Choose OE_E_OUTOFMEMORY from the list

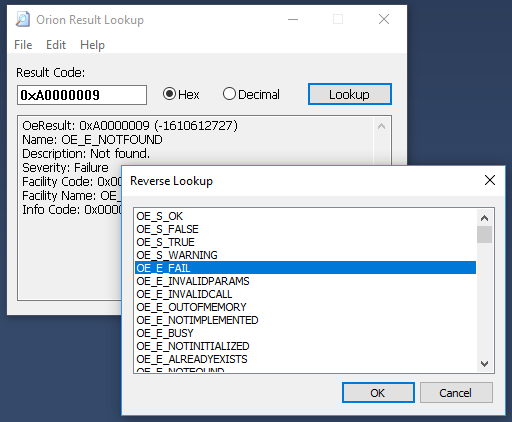(305, 307)
